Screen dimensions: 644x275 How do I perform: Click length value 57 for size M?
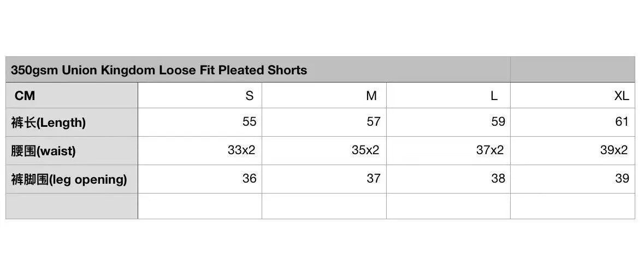373,122
